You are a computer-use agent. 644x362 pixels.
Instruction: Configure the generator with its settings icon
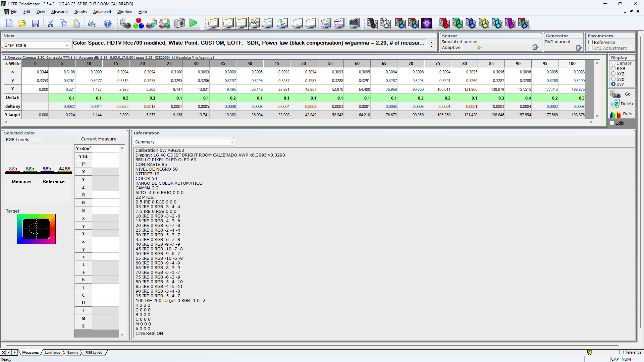[579, 48]
